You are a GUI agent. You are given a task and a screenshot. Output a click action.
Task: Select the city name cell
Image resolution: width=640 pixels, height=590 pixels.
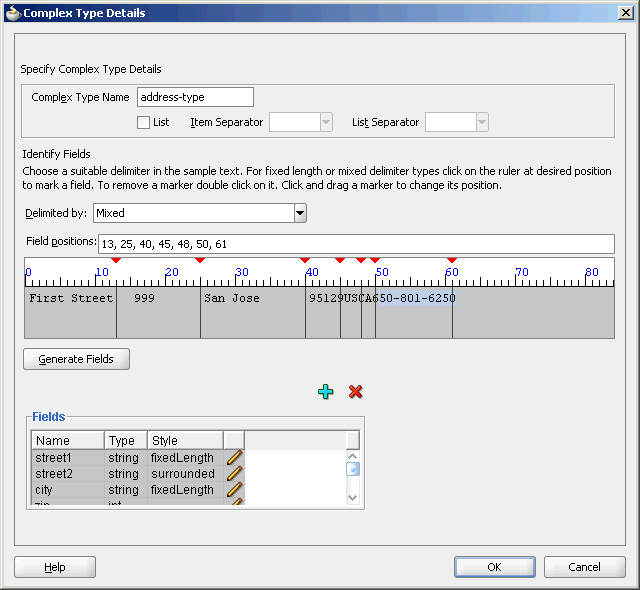68,490
